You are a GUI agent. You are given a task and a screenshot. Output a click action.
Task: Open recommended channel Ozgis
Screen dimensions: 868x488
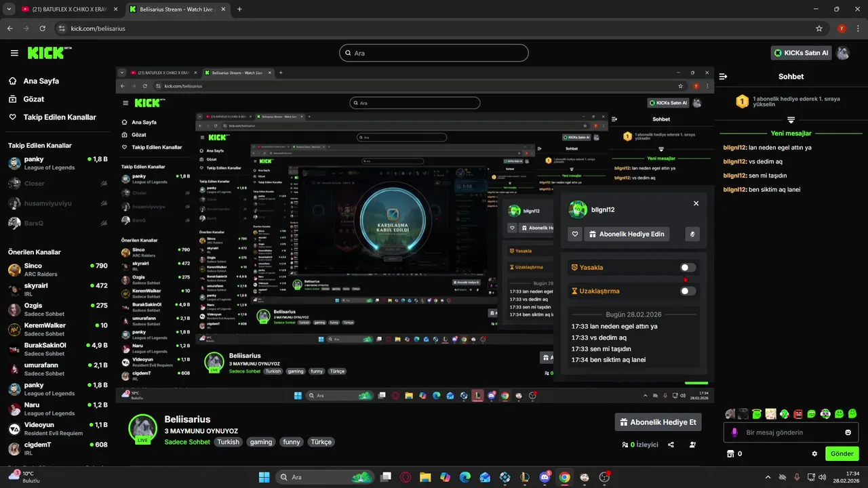[x=58, y=309]
